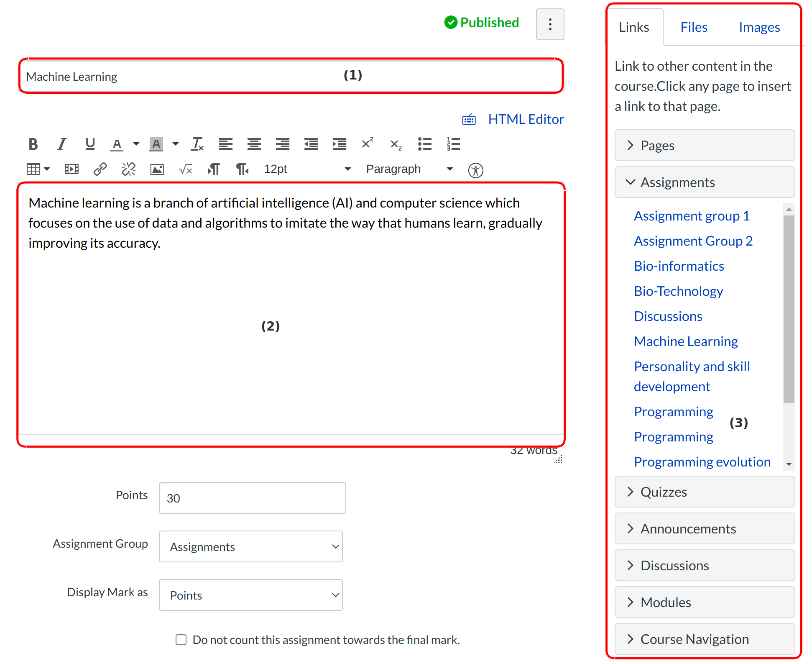Toggle bold formatting in the editor toolbar
This screenshot has width=812, height=664.
point(33,144)
